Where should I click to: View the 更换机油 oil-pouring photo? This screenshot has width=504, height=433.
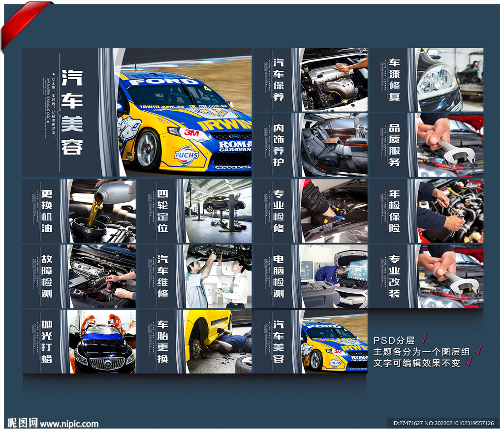click(x=102, y=211)
